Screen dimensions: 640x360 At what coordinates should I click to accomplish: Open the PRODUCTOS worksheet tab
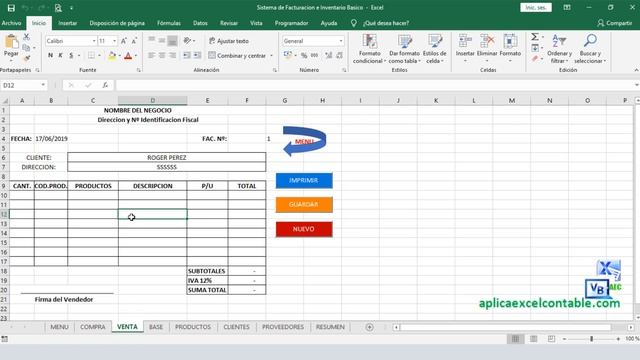tap(193, 327)
